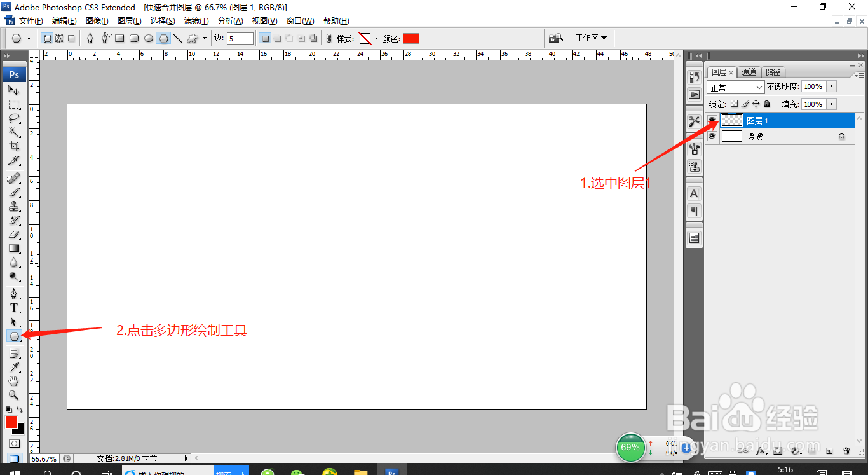This screenshot has height=475, width=868.
Task: Select the Pen tool in the toolbox
Action: [x=14, y=294]
